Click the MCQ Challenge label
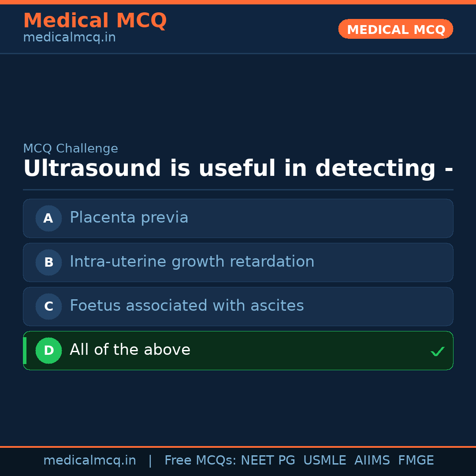 click(71, 149)
